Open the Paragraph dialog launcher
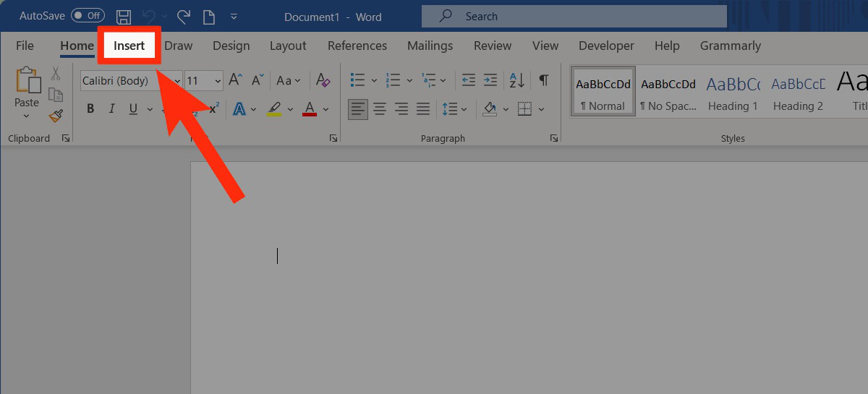 click(x=554, y=138)
